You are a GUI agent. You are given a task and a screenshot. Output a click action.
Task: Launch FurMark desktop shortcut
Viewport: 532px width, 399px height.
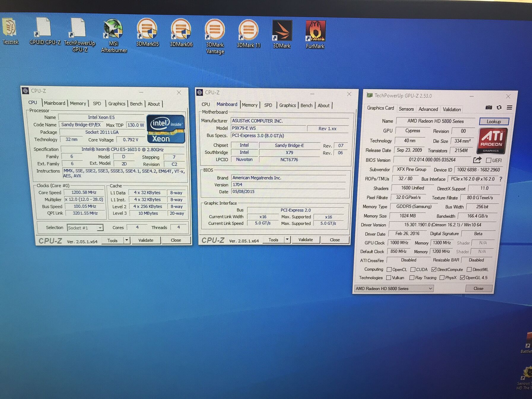tap(315, 35)
